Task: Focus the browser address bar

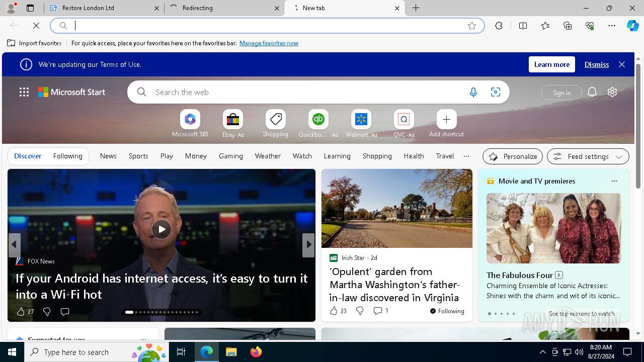Action: (x=267, y=26)
